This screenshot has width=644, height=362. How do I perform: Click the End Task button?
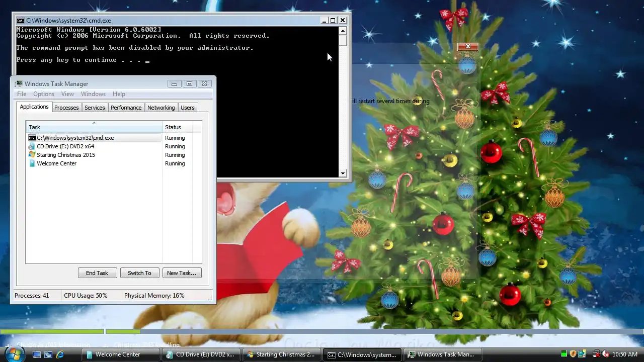coord(97,273)
